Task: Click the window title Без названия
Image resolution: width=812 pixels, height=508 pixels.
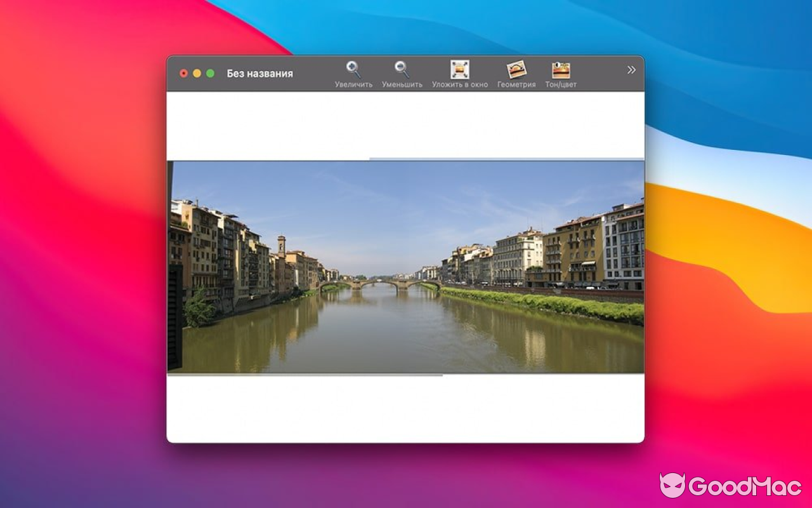Action: [260, 73]
